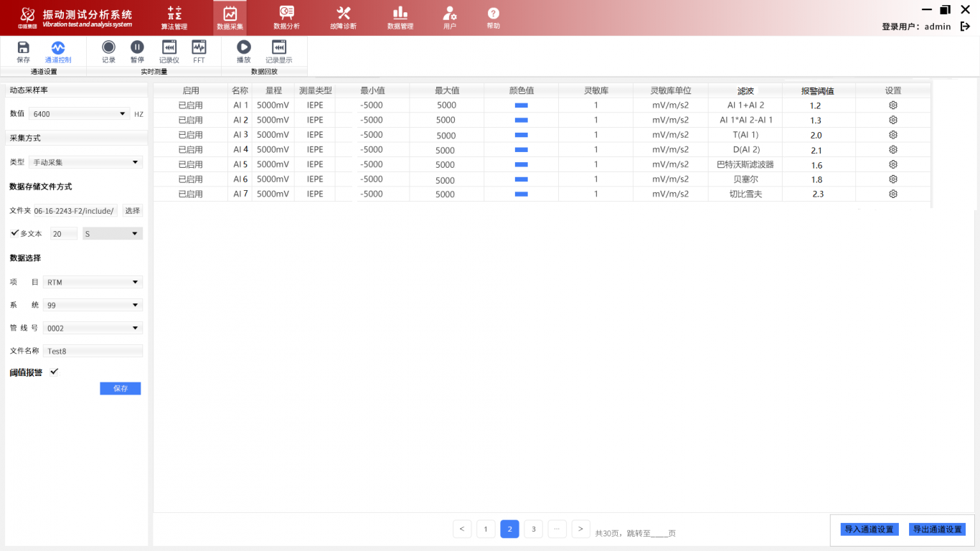Click the jump-to-page blank field
Viewport: 980px width, 551px height.
(x=659, y=533)
